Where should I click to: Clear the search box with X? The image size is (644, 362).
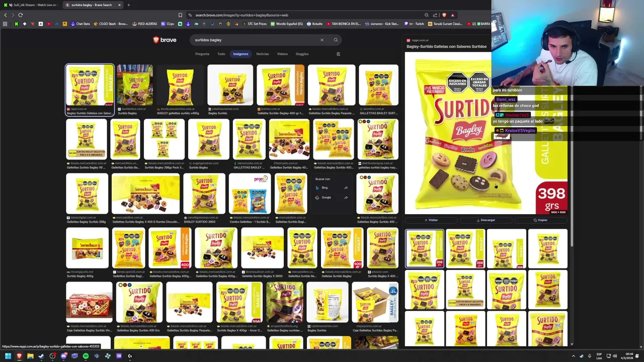[x=322, y=40]
